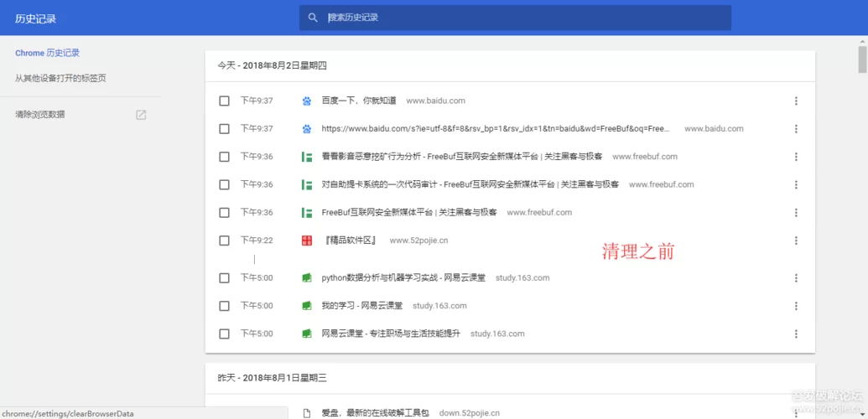The height and width of the screenshot is (419, 868).
Task: Click favicon of FreeBuf互联网安全新媒体平台 homepage entry
Action: tap(307, 213)
